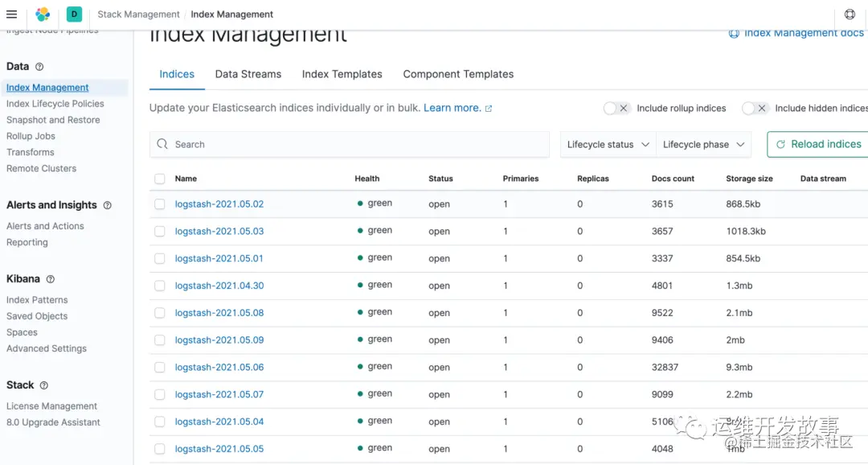Image resolution: width=868 pixels, height=465 pixels.
Task: Check the box for logstash-2021.05.03
Action: click(x=159, y=231)
